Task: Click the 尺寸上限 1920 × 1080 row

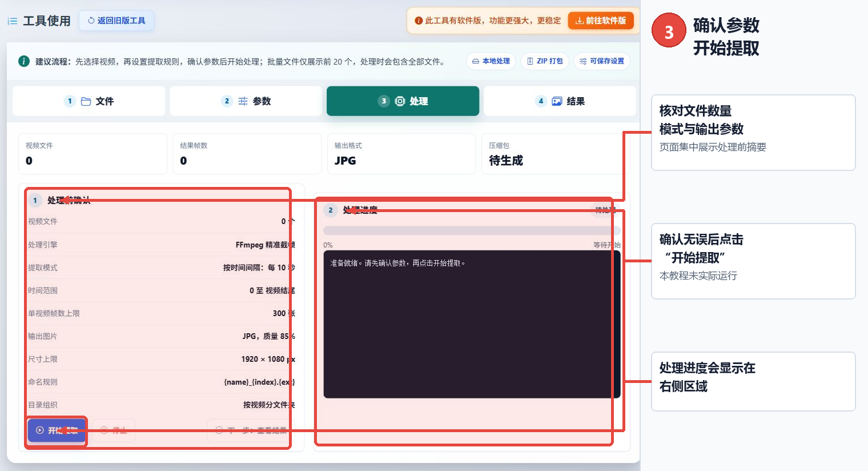Action: point(162,359)
